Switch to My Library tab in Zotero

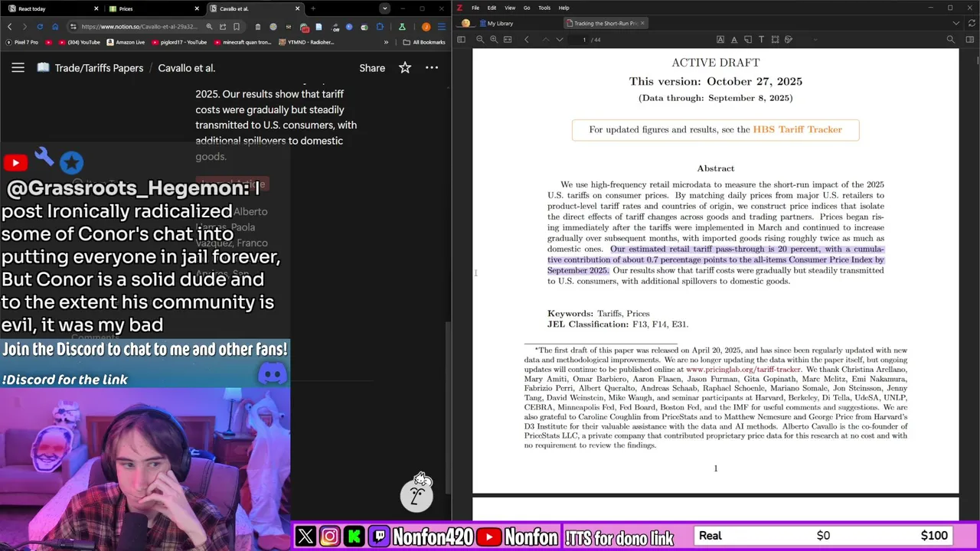496,23
